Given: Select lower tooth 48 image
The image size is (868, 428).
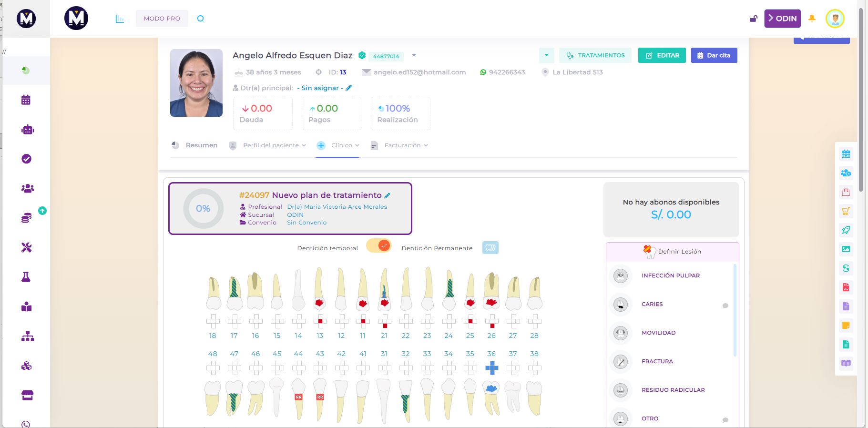Looking at the screenshot, I should (213, 398).
